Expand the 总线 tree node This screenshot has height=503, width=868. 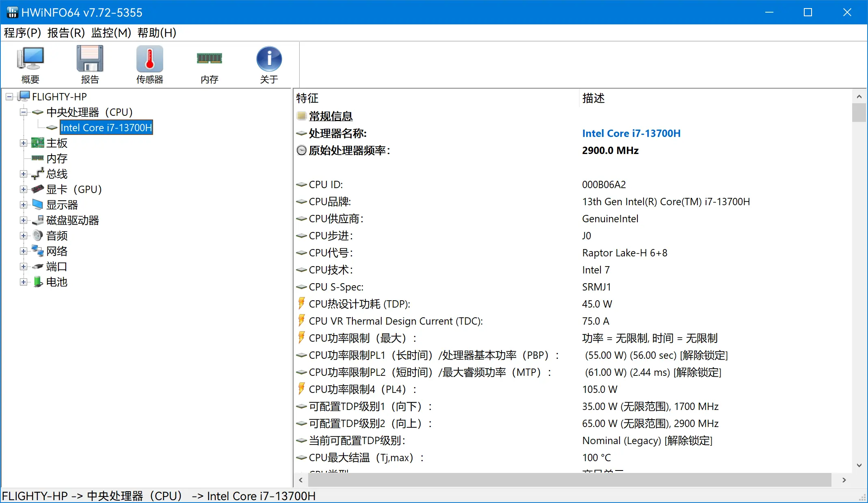tap(24, 174)
